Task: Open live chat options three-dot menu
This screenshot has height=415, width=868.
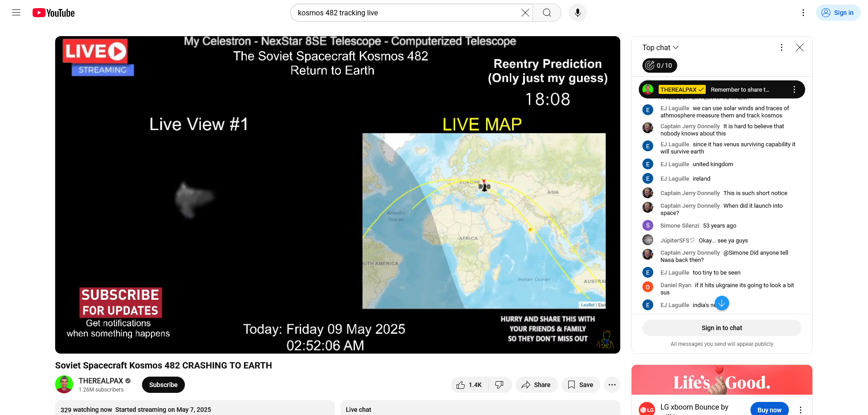Action: tap(781, 47)
